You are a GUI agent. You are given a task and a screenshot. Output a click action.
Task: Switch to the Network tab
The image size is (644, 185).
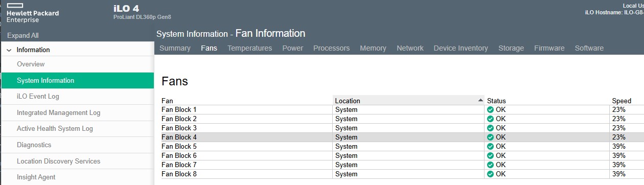tap(410, 48)
